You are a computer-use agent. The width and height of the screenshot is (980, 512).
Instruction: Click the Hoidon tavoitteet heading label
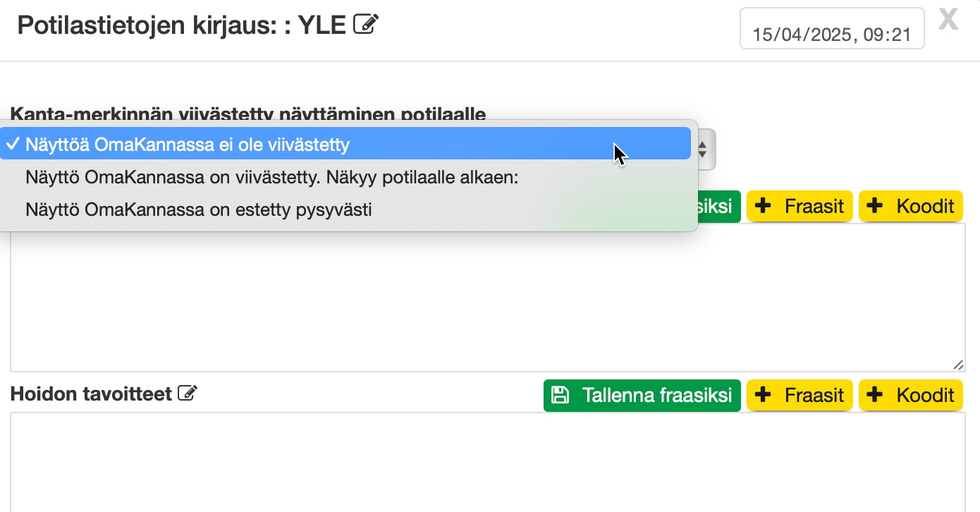[91, 394]
